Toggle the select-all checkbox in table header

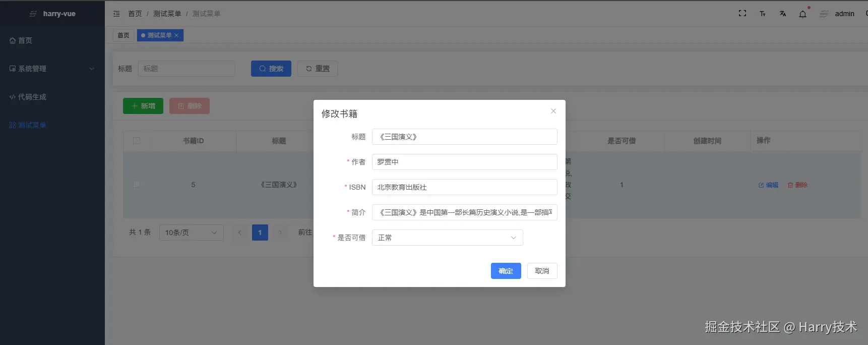[x=137, y=141]
